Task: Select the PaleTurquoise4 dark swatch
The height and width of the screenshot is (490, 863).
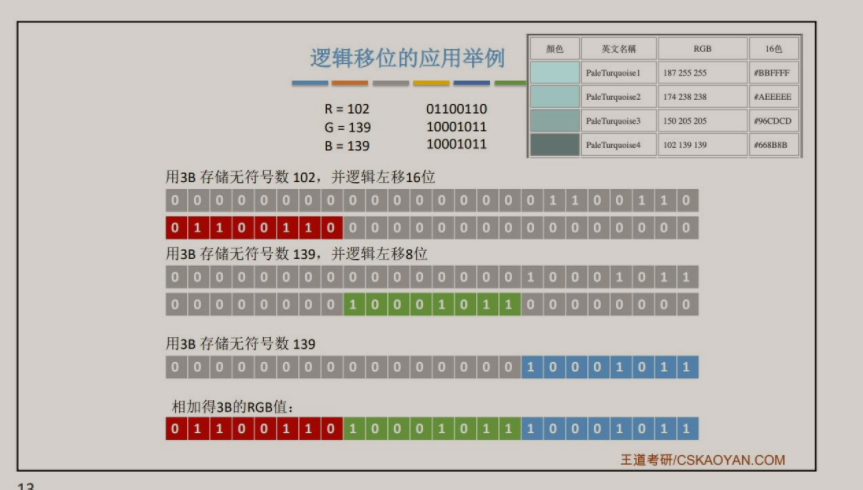Action: click(555, 145)
